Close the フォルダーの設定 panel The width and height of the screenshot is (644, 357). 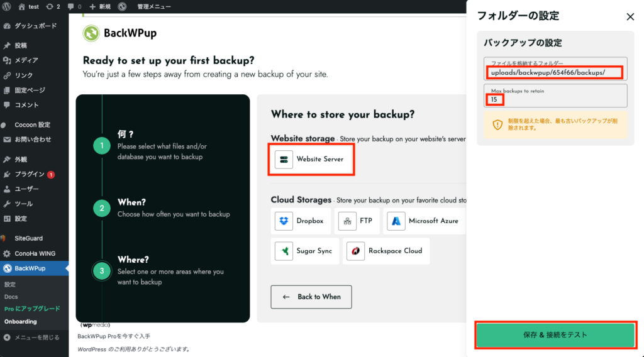tap(630, 17)
